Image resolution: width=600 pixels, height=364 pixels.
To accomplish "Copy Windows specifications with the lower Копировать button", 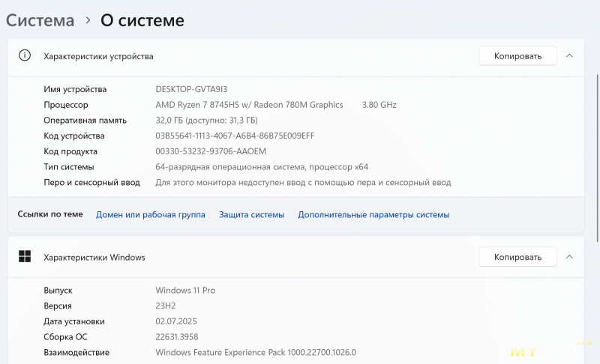I will (517, 257).
